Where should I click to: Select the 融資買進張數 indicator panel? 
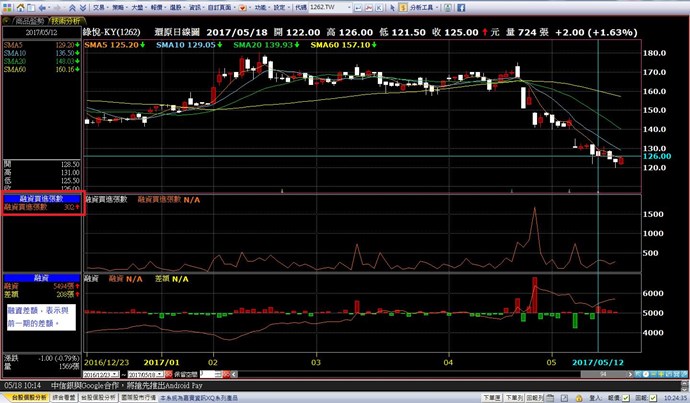click(x=42, y=199)
